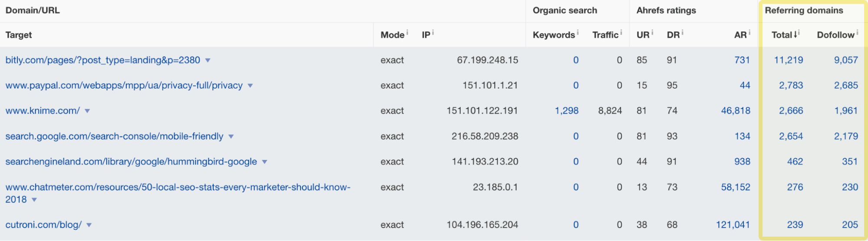The image size is (868, 241).
Task: Open 1,961 dofollow domains for knime
Action: 846,111
